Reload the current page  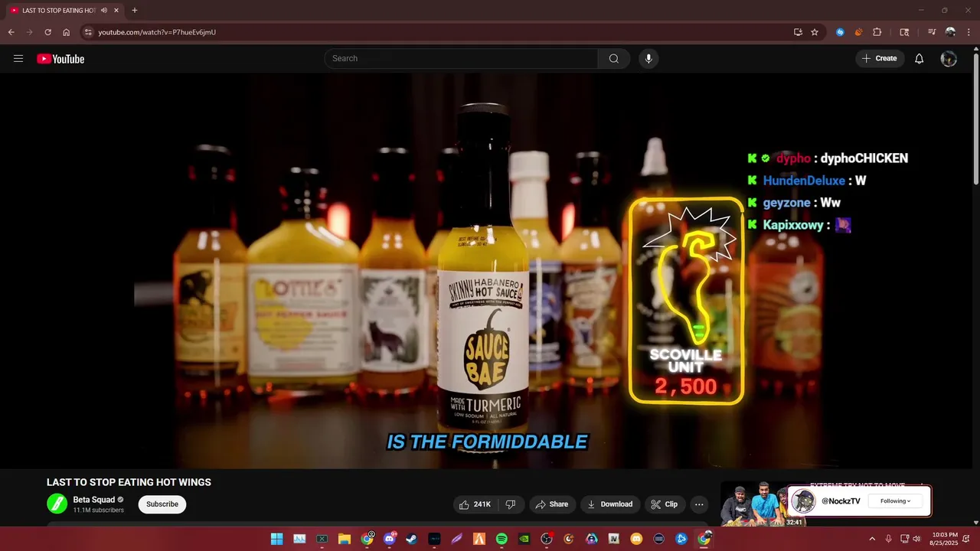(x=47, y=32)
